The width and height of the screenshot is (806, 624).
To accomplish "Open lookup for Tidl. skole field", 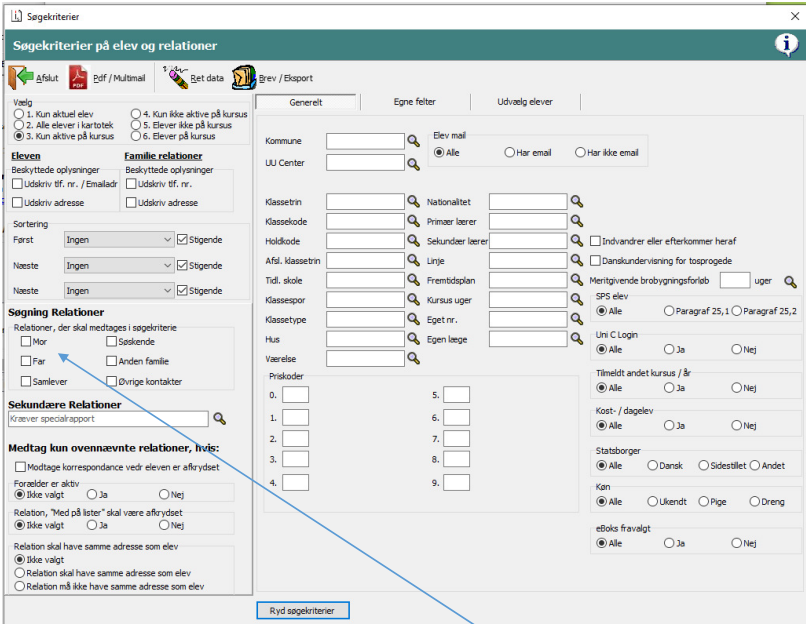I will coord(414,280).
